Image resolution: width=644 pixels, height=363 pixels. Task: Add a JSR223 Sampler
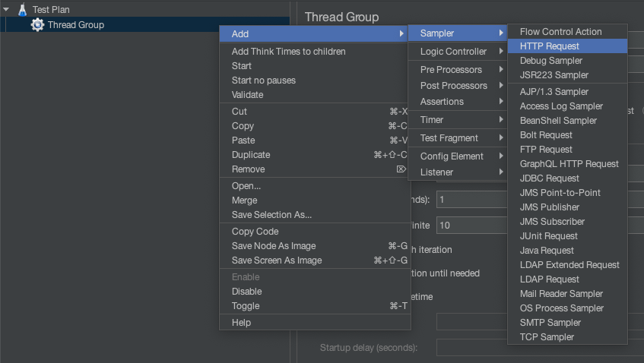[568, 74]
